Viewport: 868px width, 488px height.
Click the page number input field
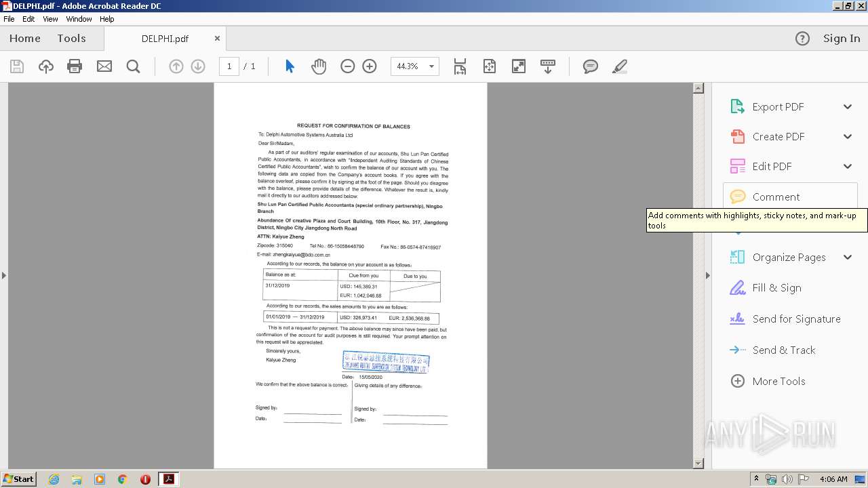229,66
